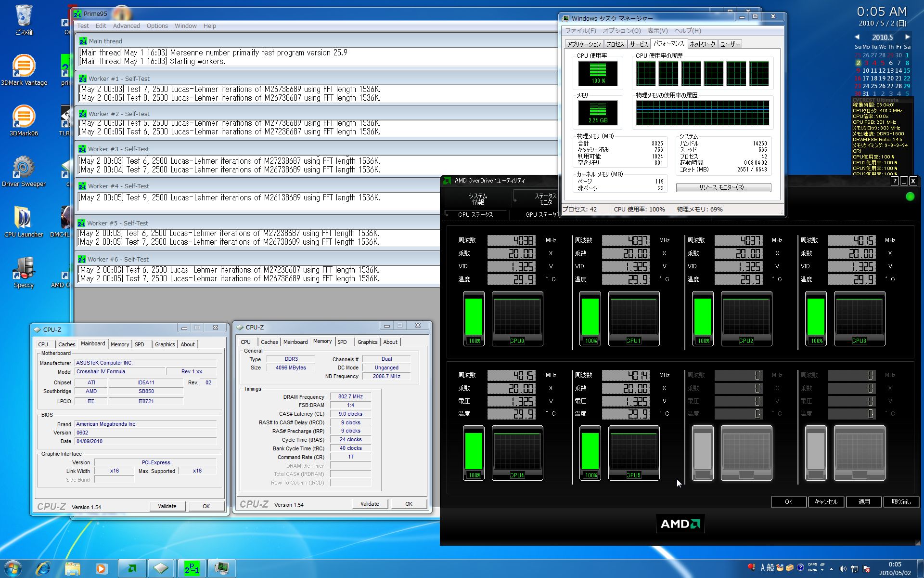The height and width of the screenshot is (578, 924).
Task: Open Windows Explorer folder icon in taskbar
Action: [x=72, y=568]
